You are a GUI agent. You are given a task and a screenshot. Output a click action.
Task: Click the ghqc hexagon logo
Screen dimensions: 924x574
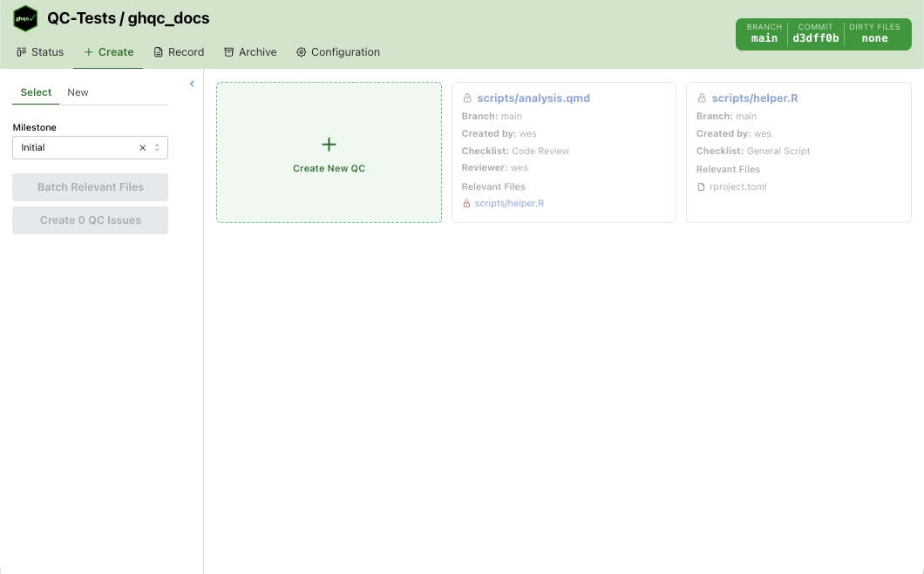25,18
